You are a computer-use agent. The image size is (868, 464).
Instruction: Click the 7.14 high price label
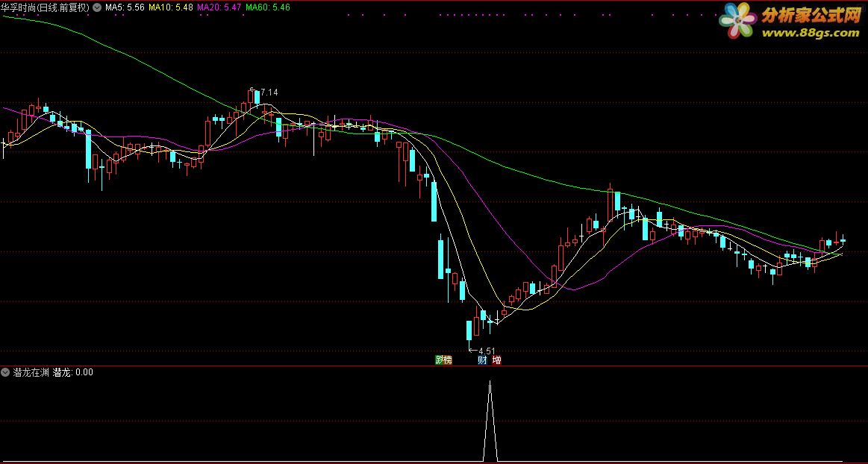pyautogui.click(x=269, y=93)
